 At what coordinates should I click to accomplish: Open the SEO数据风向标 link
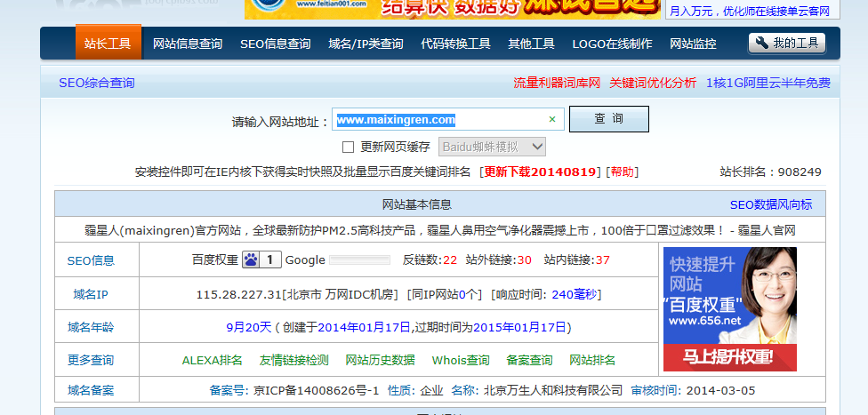click(771, 204)
